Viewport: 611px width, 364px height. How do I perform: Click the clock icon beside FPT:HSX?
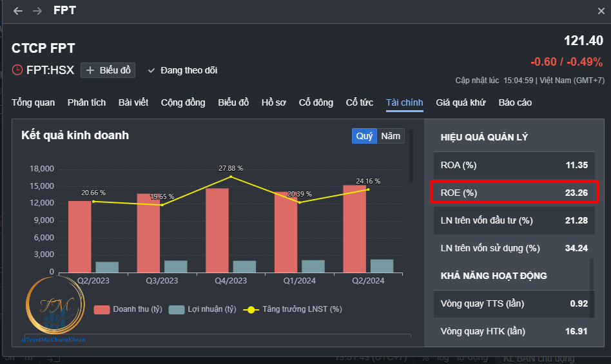[17, 70]
